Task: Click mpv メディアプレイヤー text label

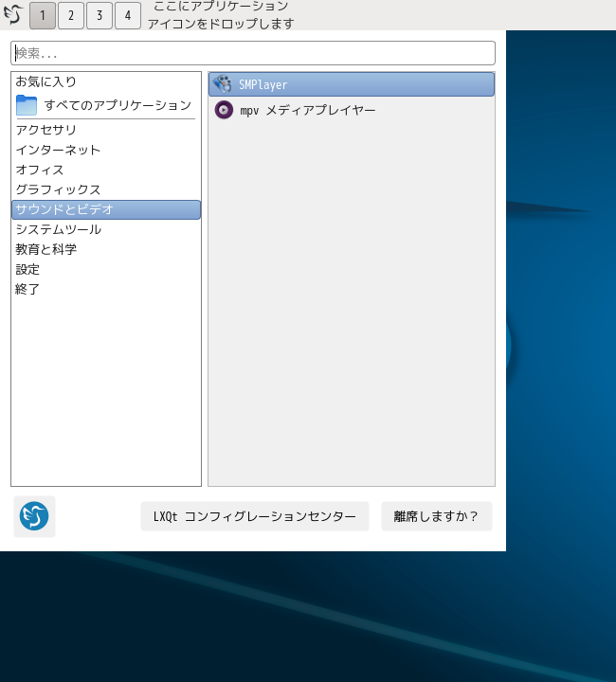Action: (308, 111)
